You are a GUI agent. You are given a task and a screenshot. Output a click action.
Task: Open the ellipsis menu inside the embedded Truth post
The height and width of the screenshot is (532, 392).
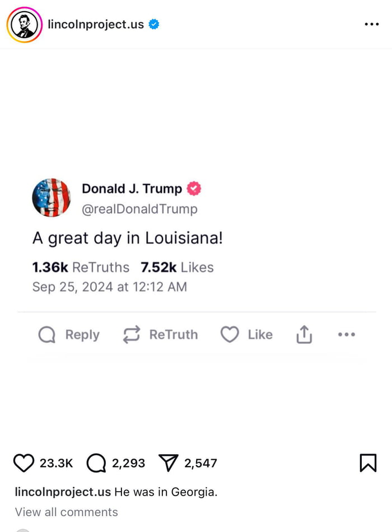coord(347,334)
